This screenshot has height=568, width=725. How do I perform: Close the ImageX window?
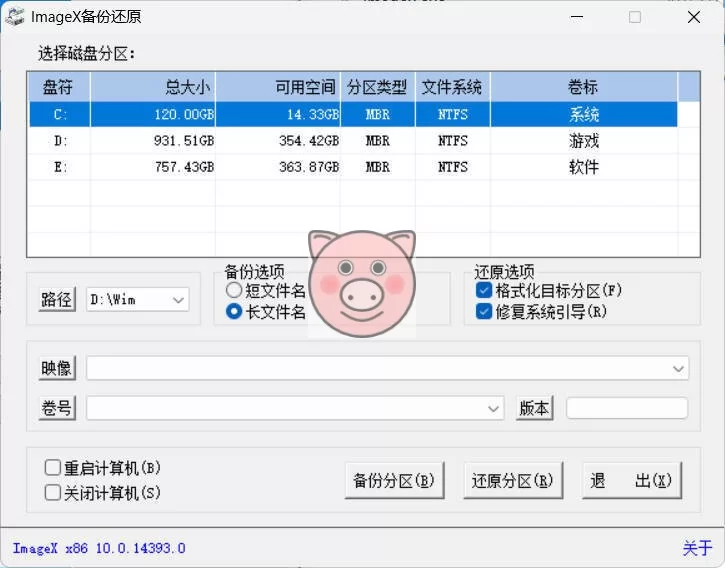tap(694, 17)
